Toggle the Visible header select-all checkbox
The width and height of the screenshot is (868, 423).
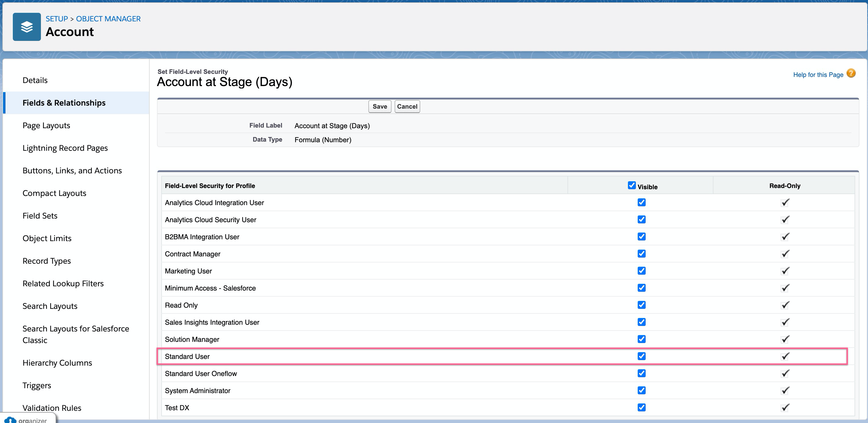point(632,185)
